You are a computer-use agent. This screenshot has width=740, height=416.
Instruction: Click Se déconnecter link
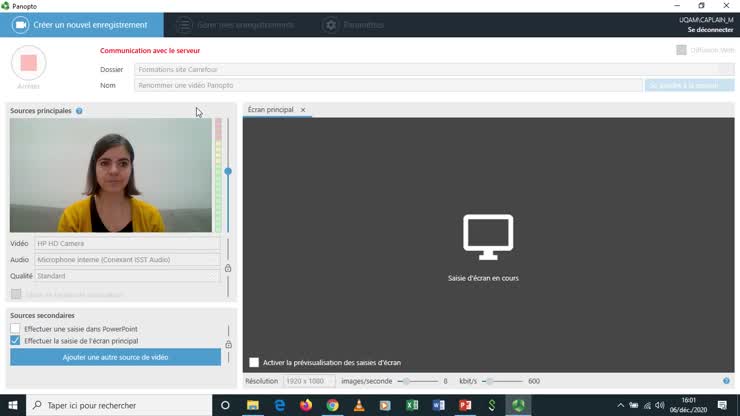tap(710, 30)
